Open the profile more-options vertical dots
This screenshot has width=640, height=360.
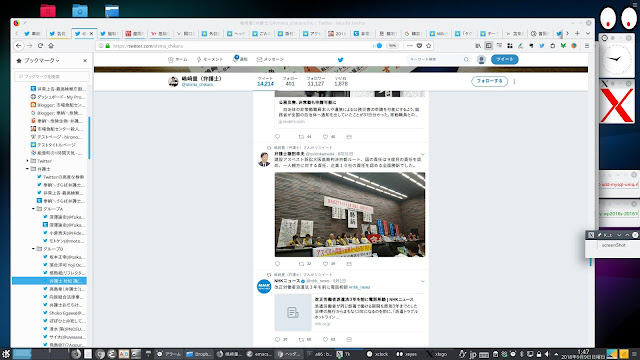514,81
